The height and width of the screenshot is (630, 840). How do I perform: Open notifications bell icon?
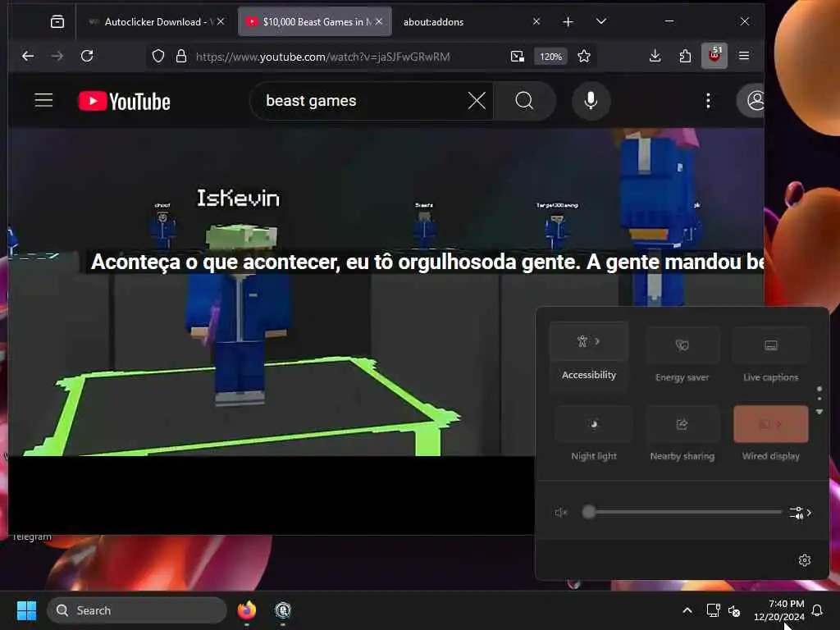click(817, 610)
